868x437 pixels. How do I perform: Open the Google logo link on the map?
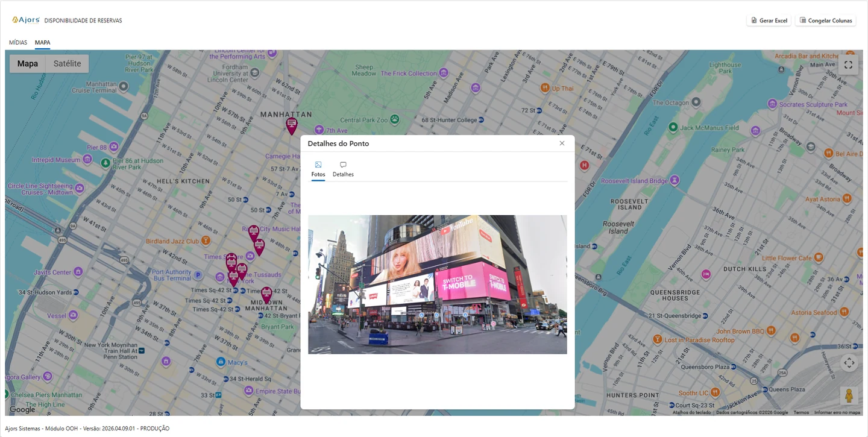pyautogui.click(x=22, y=410)
